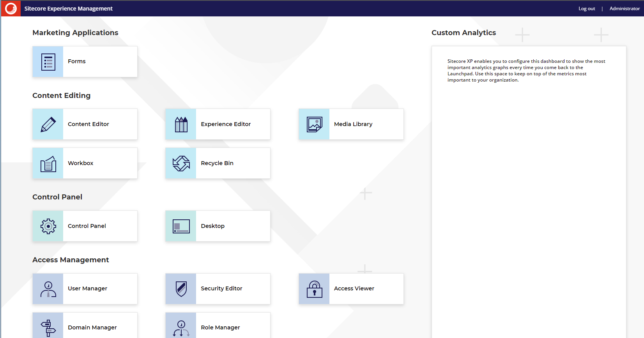The height and width of the screenshot is (338, 644).
Task: Open Role Manager icon
Action: pos(181,326)
